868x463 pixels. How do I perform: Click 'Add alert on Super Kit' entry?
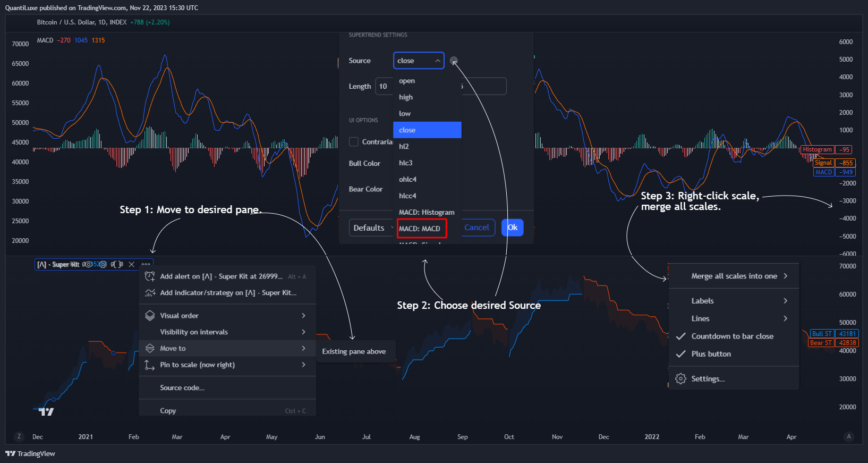pos(227,276)
